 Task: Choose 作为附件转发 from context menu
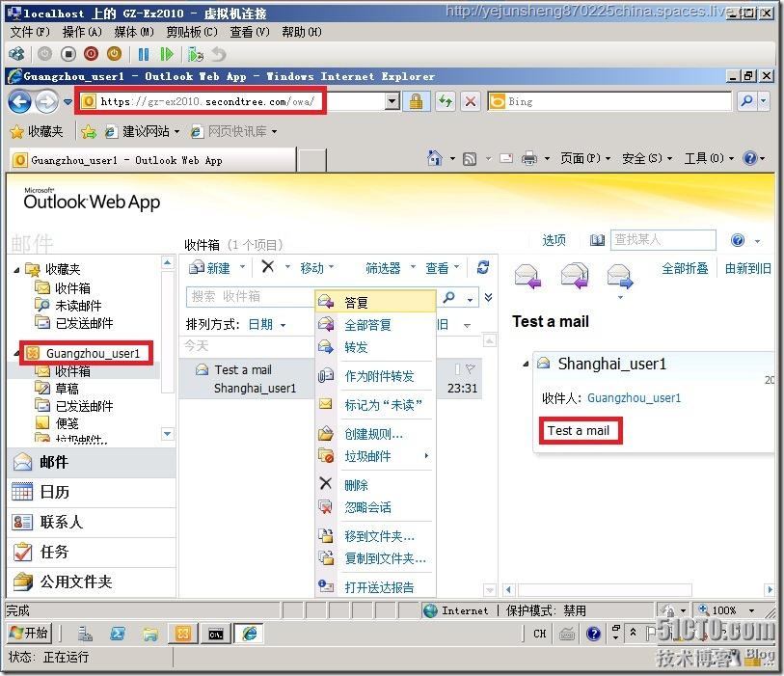[x=375, y=376]
